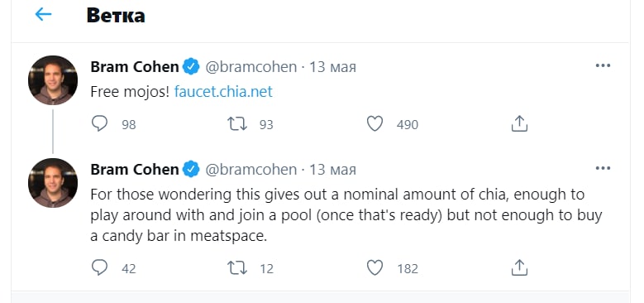Open more options for the second tweet
Viewport: 644px width, 303px height.
603,168
